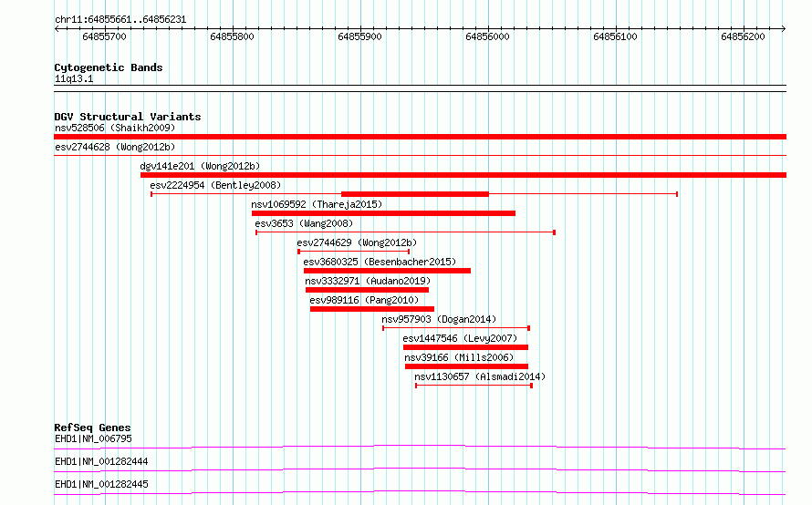Click the 11q13.1 cytogenetic band label
Screen dimensions: 812x505
click(x=74, y=78)
